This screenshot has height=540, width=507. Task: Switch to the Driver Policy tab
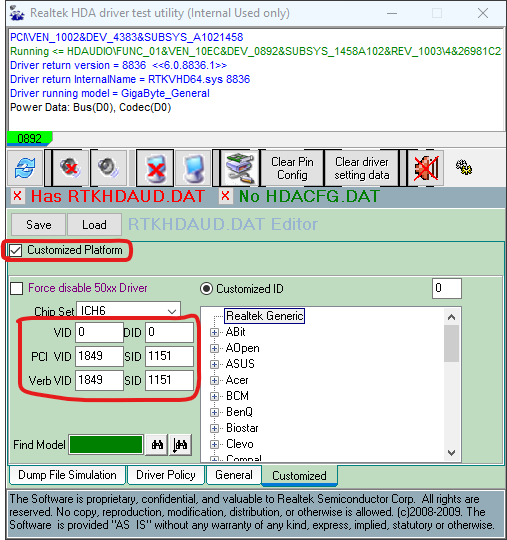[166, 475]
